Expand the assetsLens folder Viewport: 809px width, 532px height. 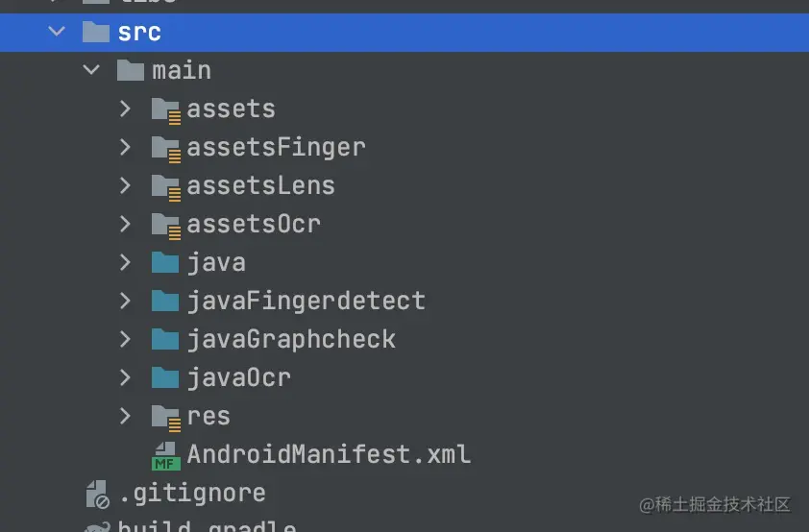point(125,185)
